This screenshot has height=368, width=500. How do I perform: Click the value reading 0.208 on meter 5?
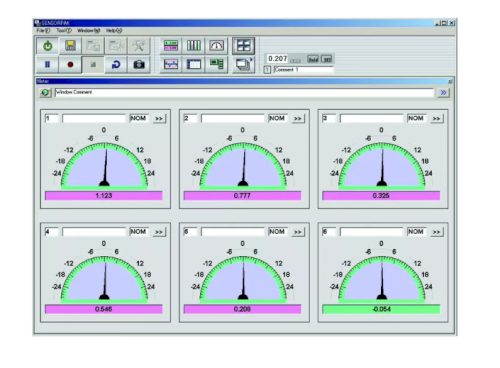pyautogui.click(x=242, y=309)
